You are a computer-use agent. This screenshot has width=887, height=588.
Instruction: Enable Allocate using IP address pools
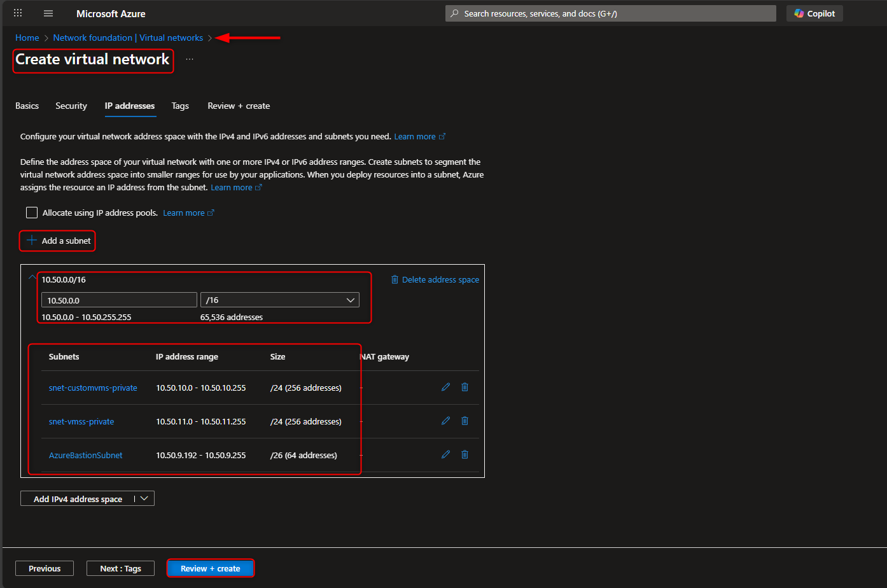click(x=31, y=212)
